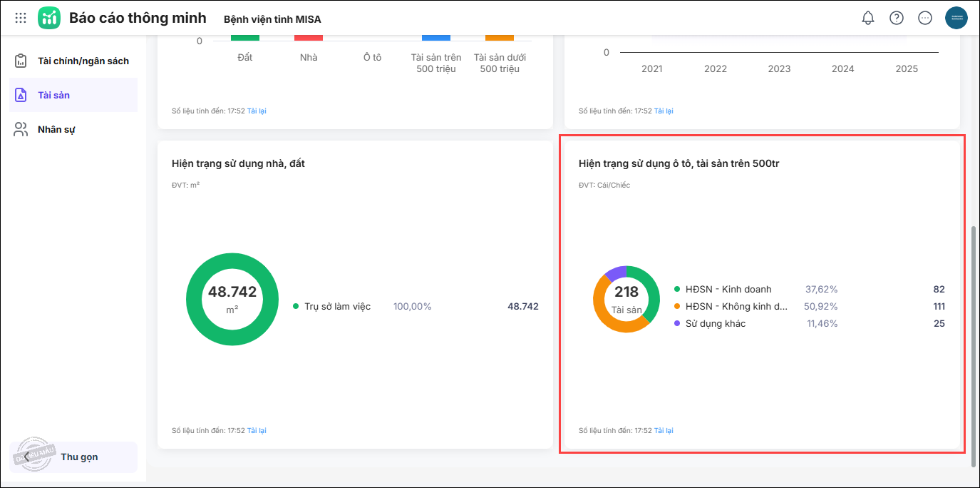Open the help question mark icon
The image size is (980, 488).
pyautogui.click(x=896, y=18)
